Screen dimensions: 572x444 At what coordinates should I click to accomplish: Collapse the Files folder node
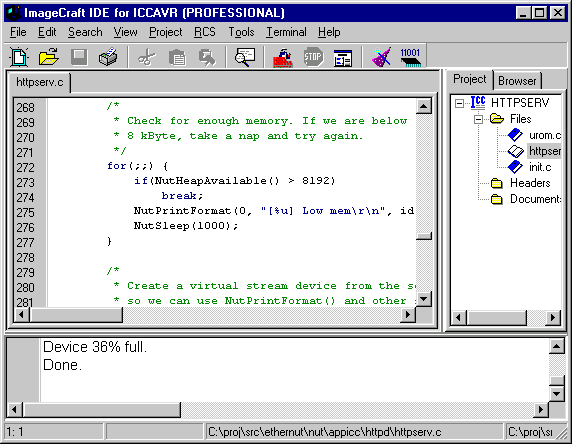478,119
